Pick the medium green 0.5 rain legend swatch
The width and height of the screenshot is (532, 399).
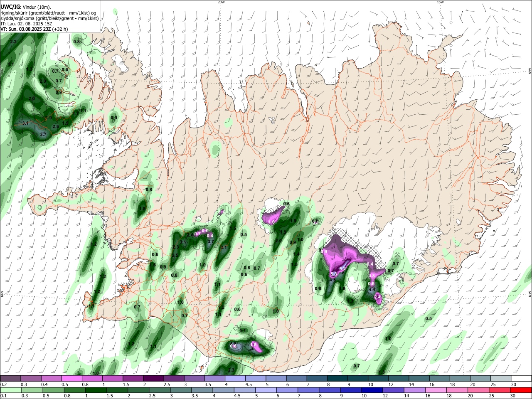pyautogui.click(x=53, y=390)
